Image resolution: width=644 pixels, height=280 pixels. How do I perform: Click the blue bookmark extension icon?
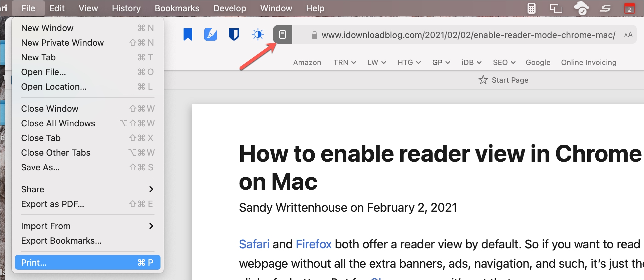pos(188,34)
